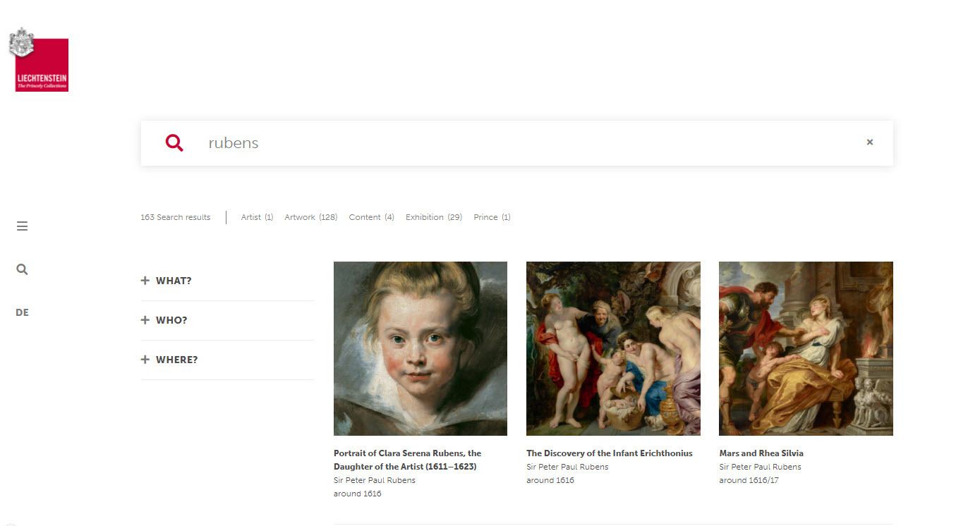980x526 pixels.
Task: Switch language to DE
Action: 22,312
